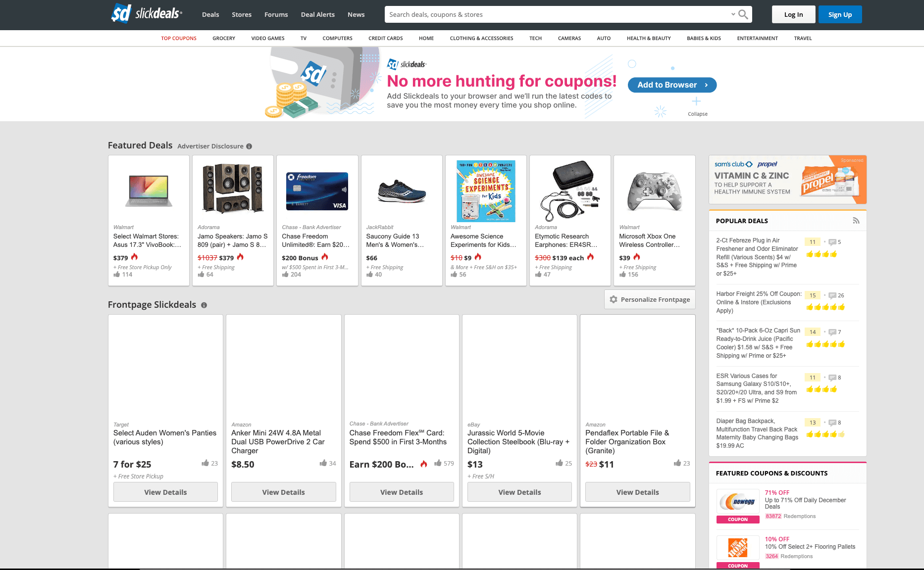Click the Advertiser Disclosure link
This screenshot has width=924, height=570.
(x=210, y=146)
